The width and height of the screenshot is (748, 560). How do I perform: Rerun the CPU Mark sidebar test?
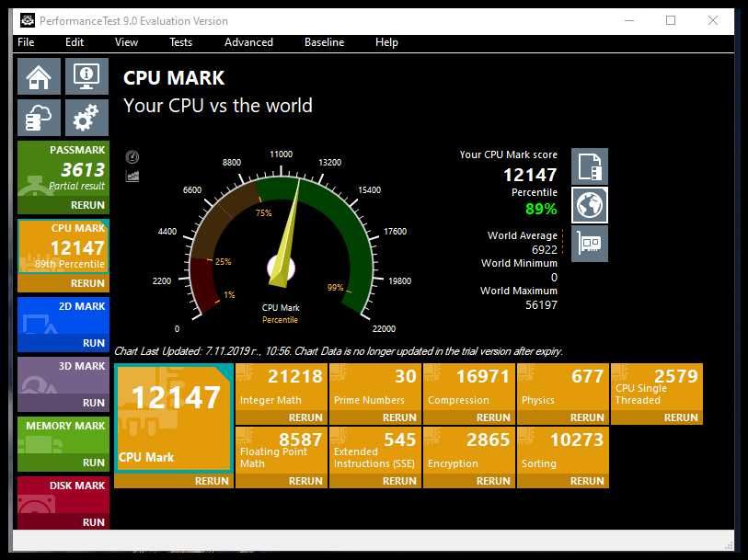63,283
